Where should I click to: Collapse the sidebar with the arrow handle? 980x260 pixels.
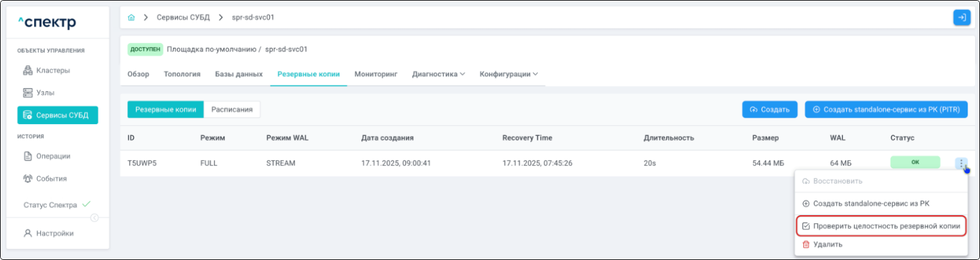[x=94, y=218]
